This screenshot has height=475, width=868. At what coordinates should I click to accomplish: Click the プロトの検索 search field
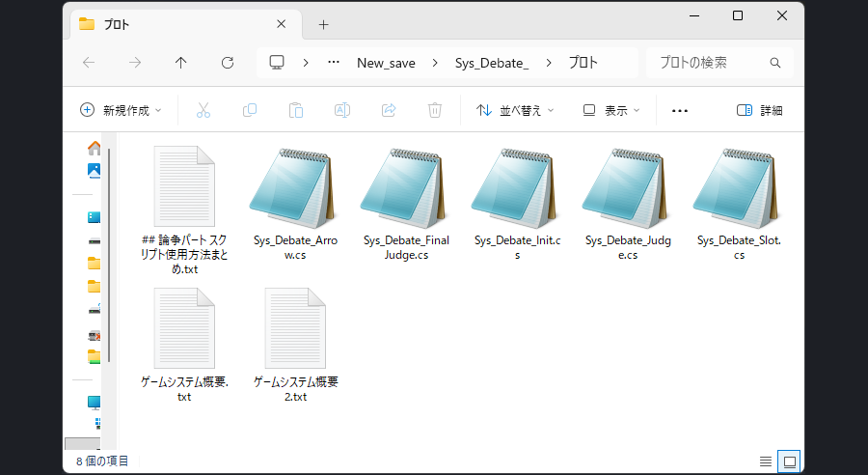tap(712, 63)
